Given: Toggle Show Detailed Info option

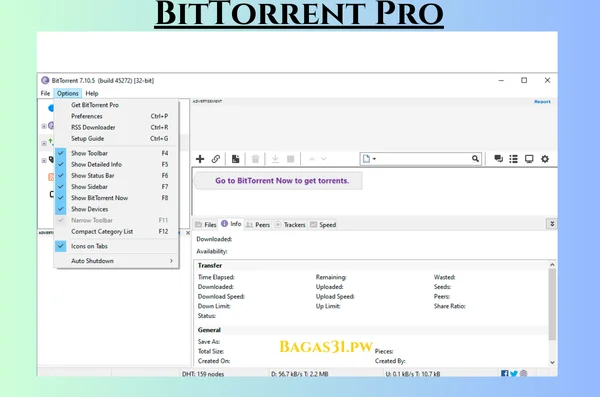Looking at the screenshot, I should pyautogui.click(x=116, y=164).
